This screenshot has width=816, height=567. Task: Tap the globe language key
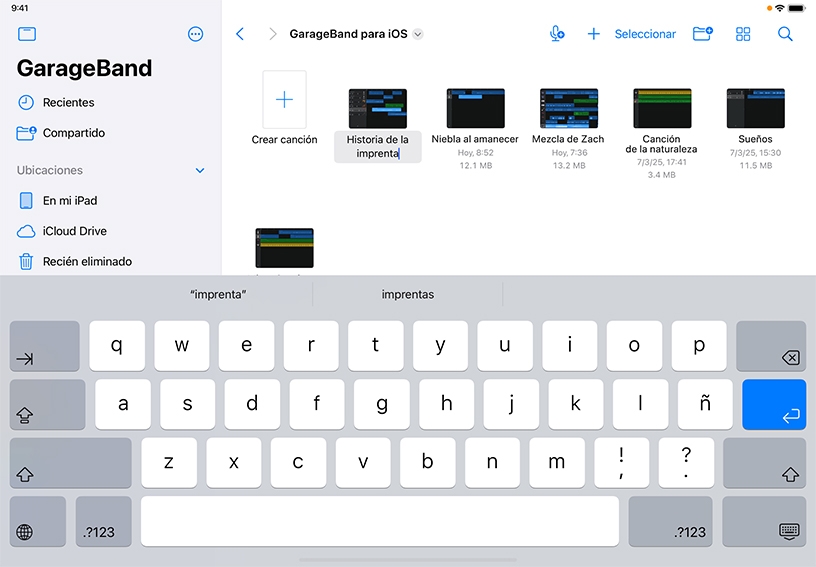[x=37, y=521]
